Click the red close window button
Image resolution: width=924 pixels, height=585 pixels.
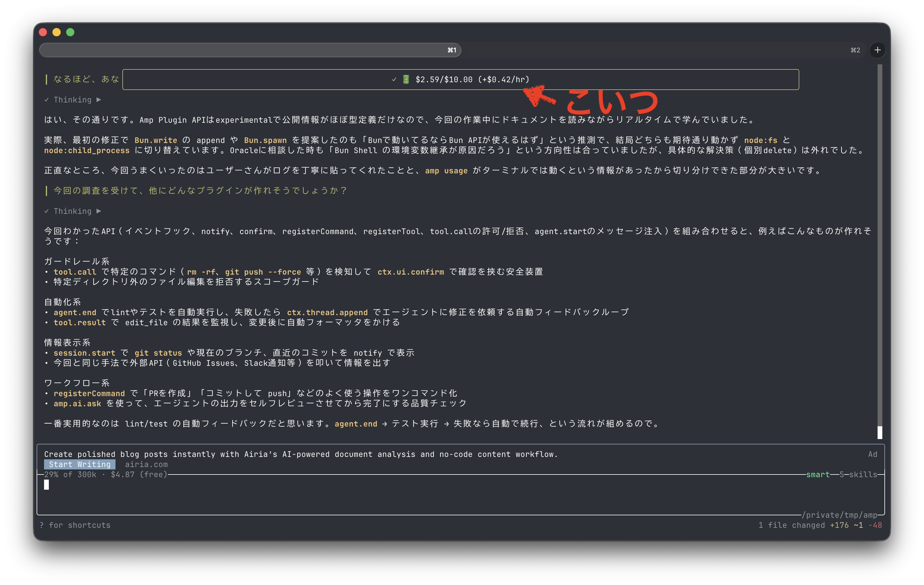coord(43,32)
